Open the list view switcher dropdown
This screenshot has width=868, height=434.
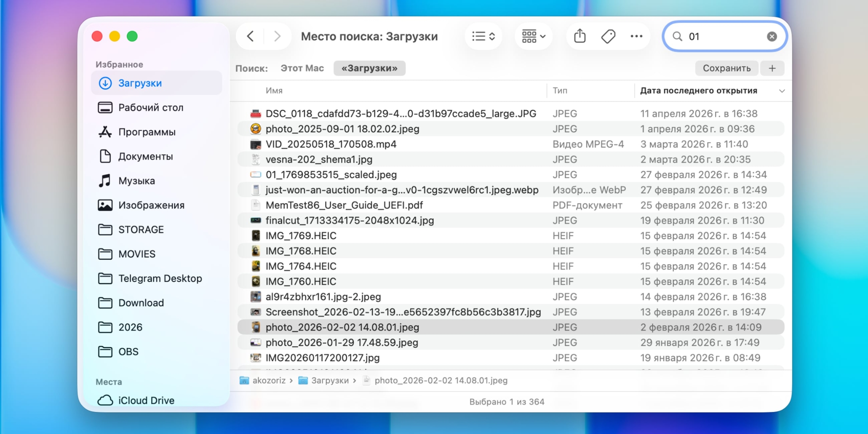pos(484,36)
